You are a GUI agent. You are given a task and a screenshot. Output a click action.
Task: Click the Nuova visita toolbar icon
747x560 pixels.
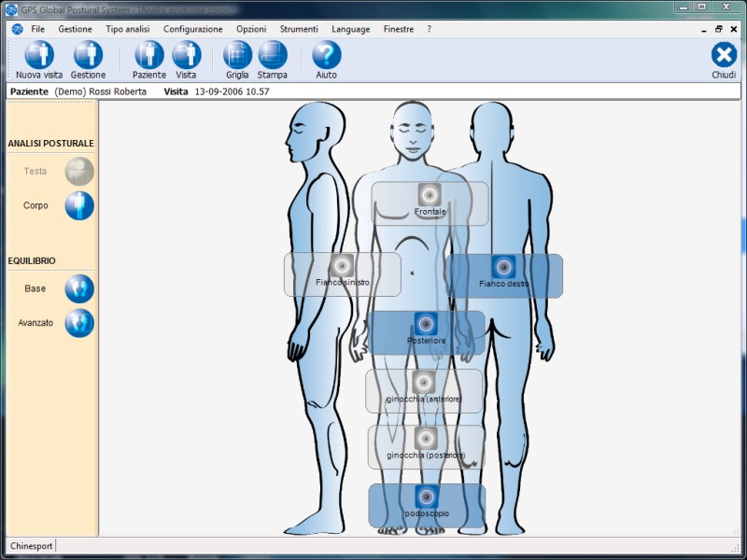pyautogui.click(x=39, y=55)
